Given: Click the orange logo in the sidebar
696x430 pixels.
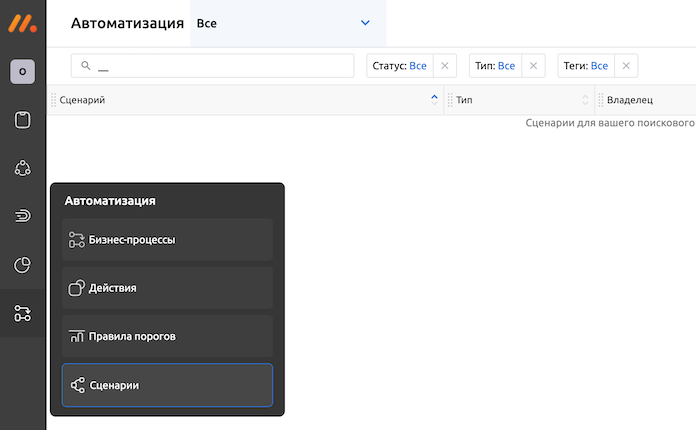Looking at the screenshot, I should click(22, 23).
